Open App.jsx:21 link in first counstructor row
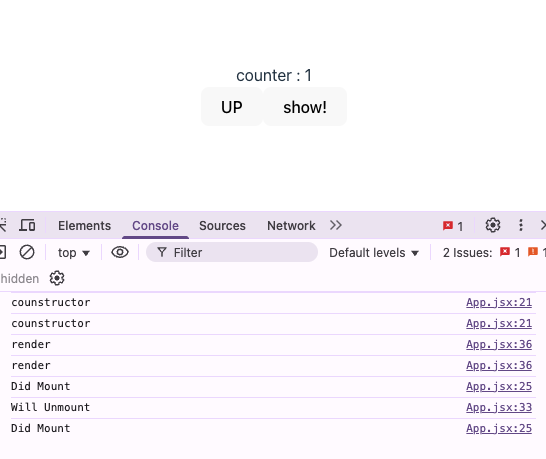The width and height of the screenshot is (546, 459). click(499, 302)
